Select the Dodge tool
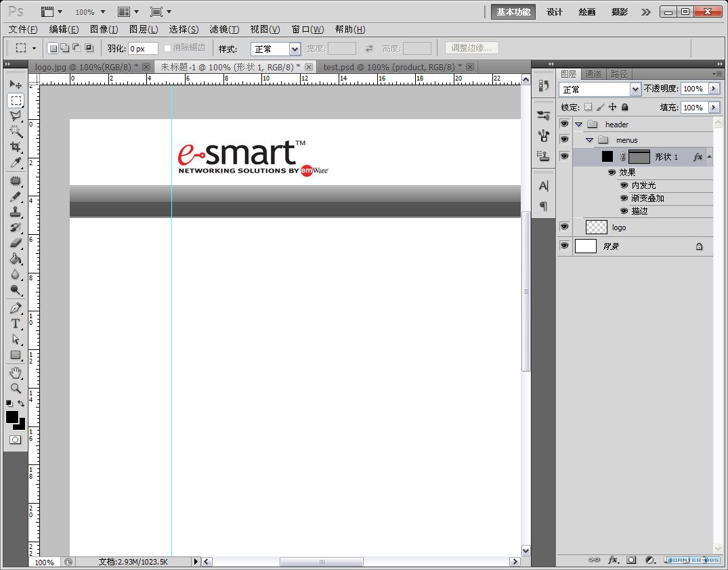This screenshot has width=728, height=570. pos(16,290)
